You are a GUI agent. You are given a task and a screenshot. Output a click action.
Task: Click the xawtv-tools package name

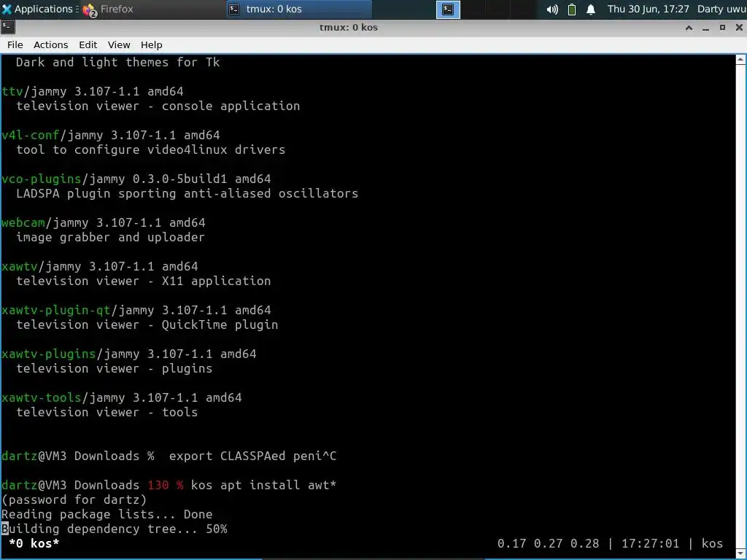(41, 397)
